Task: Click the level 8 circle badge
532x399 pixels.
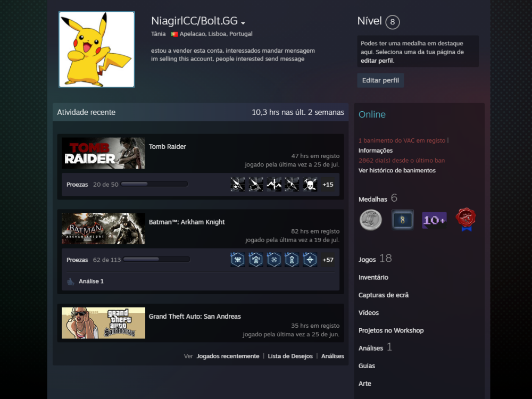Action: 393,22
